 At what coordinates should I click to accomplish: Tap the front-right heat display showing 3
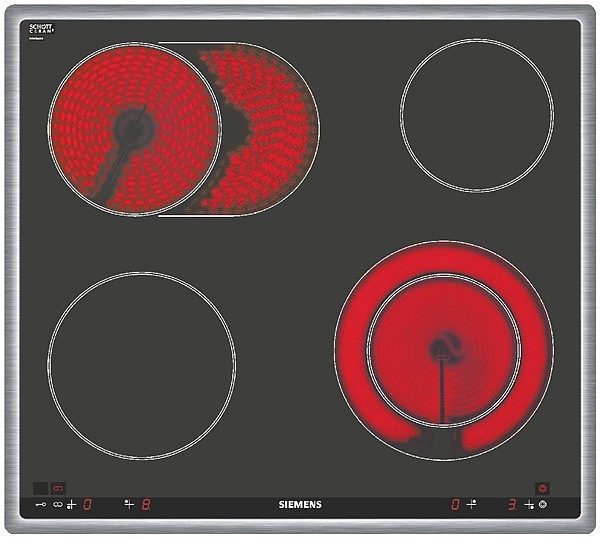coord(512,505)
